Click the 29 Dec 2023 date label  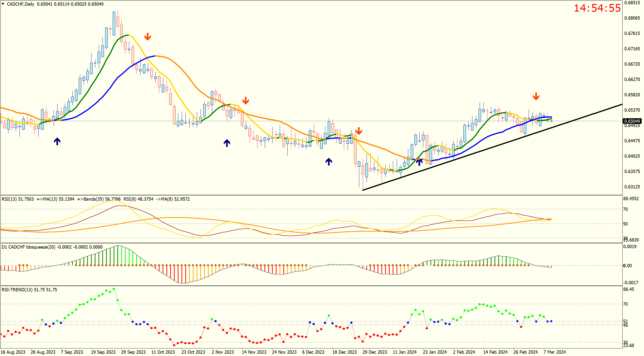[375, 352]
